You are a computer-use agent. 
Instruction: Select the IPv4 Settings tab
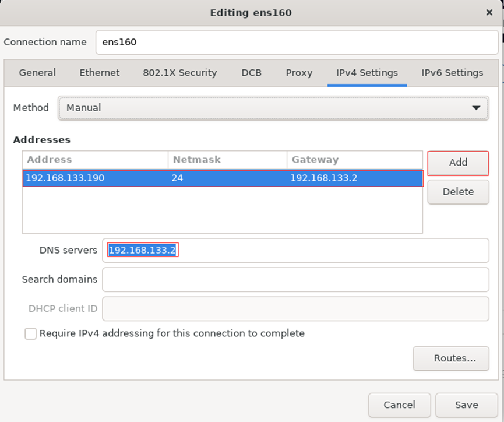(x=367, y=73)
